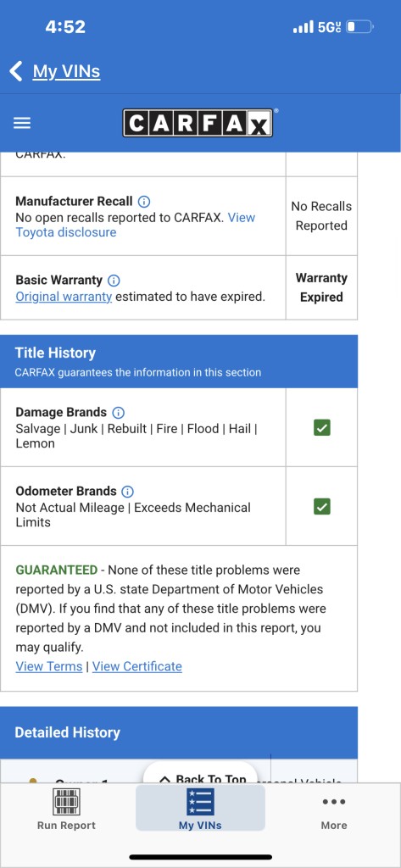Viewport: 401px width, 868px height.
Task: Open the Original warranty link
Action: pos(64,297)
